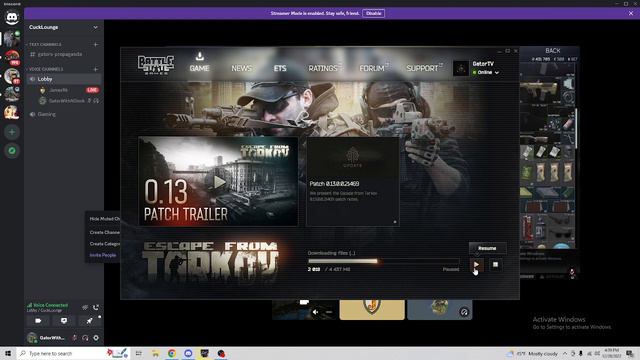The height and width of the screenshot is (360, 640).
Task: Open the notification center icon
Action: click(630, 353)
